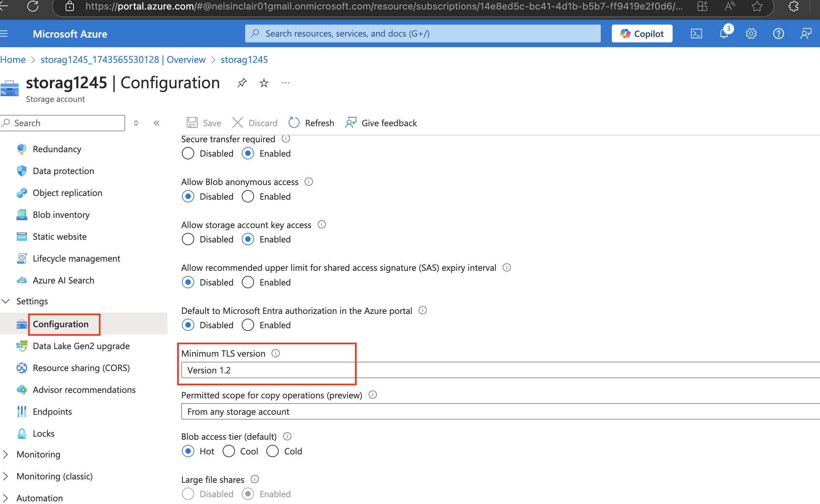Show info for storage account key access
Image resolution: width=820 pixels, height=504 pixels.
coord(322,224)
